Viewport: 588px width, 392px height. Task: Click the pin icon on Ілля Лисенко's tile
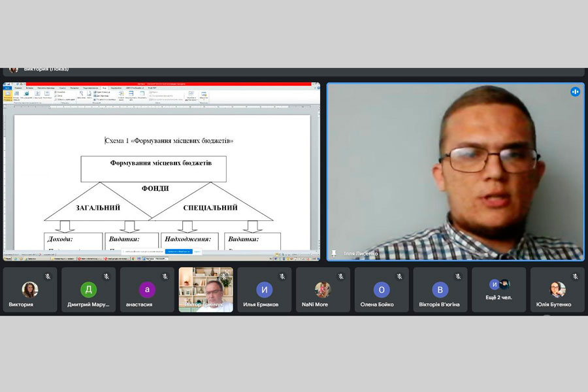334,253
